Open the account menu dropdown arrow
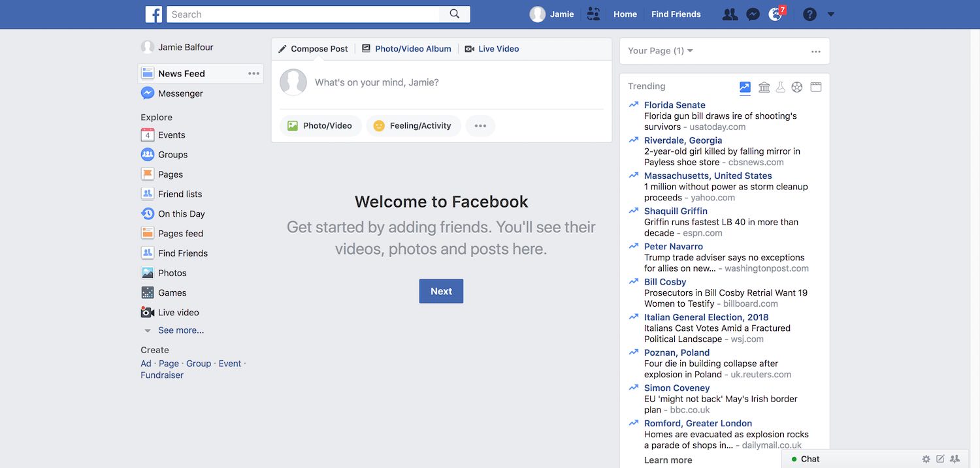This screenshot has height=468, width=980. click(831, 14)
